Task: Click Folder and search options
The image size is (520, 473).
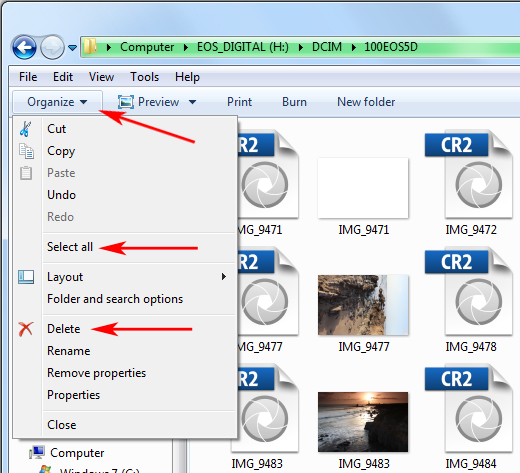Action: tap(115, 299)
